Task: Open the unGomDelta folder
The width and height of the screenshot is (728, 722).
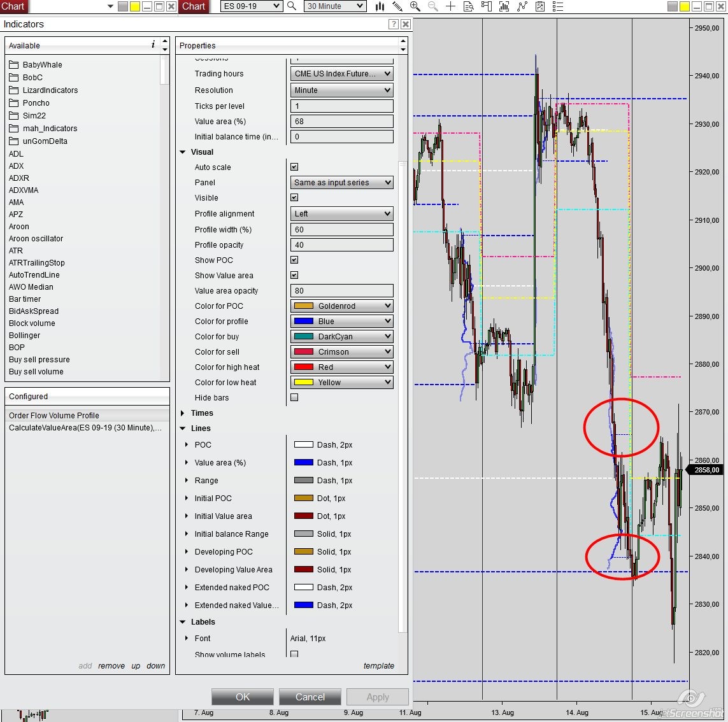Action: pos(38,141)
